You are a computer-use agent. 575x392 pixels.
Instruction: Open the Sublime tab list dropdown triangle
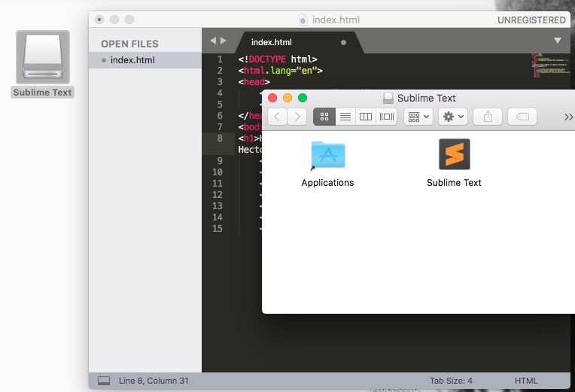[x=558, y=41]
